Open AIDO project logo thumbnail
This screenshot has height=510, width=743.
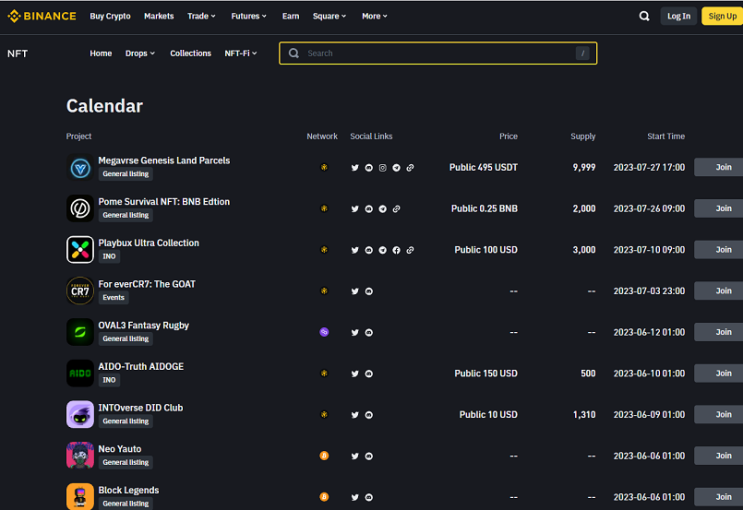coord(80,373)
